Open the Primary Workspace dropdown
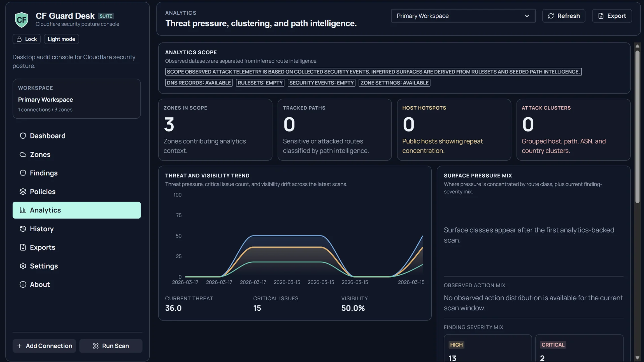The height and width of the screenshot is (362, 644). click(463, 16)
